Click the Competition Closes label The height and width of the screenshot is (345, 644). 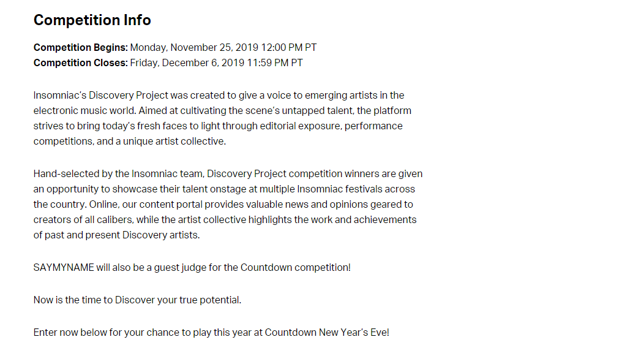[x=81, y=63]
